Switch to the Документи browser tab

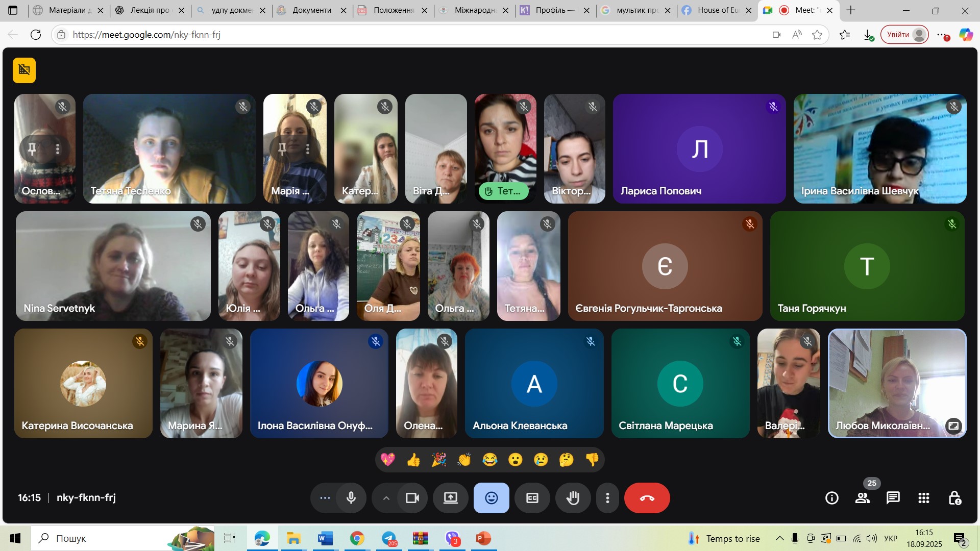pyautogui.click(x=311, y=10)
